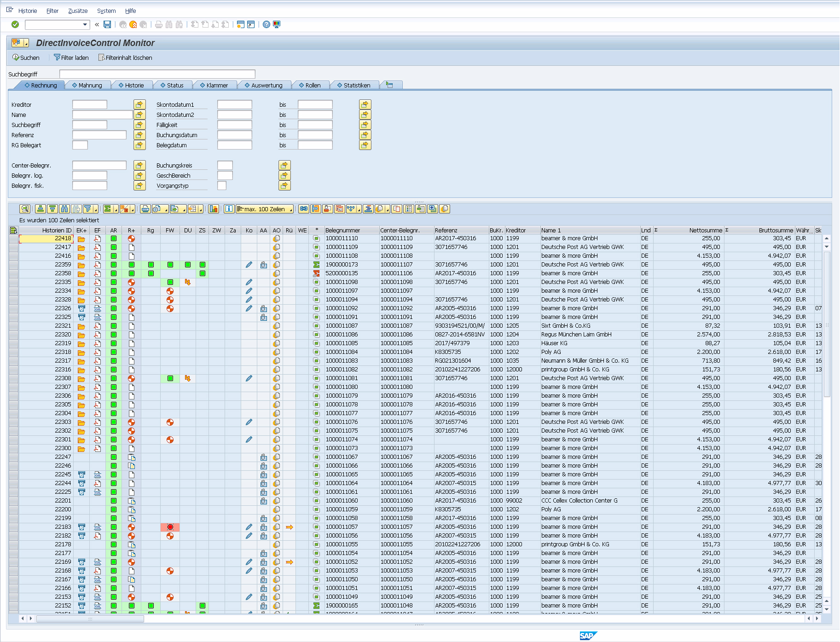Expand the grid filter funnel dropdown arrow
Viewport: 840px width, 642px height.
click(x=95, y=210)
